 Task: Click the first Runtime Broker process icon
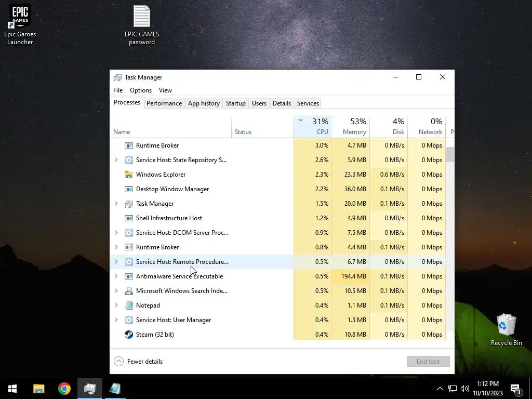(129, 145)
